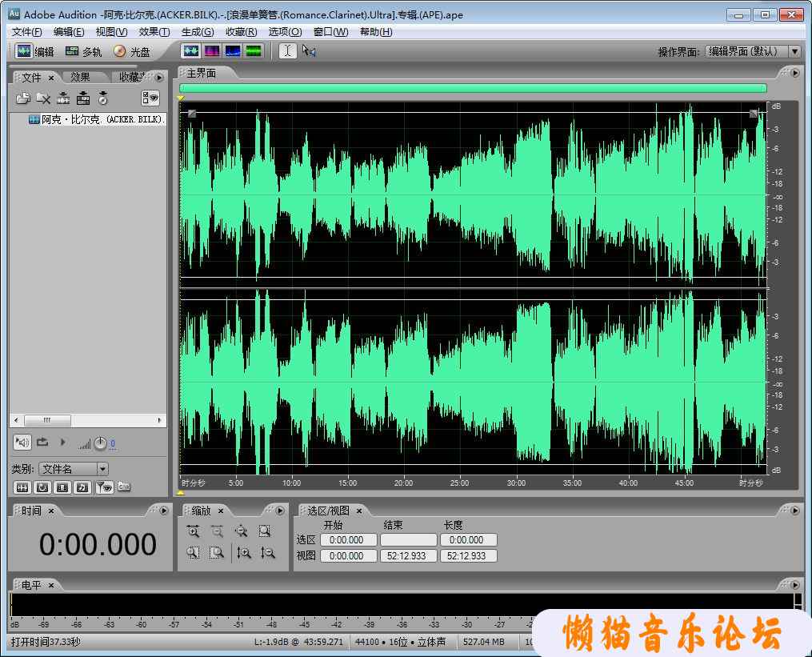Toggle show audio files filter button
This screenshot has width=812, height=657.
point(22,487)
